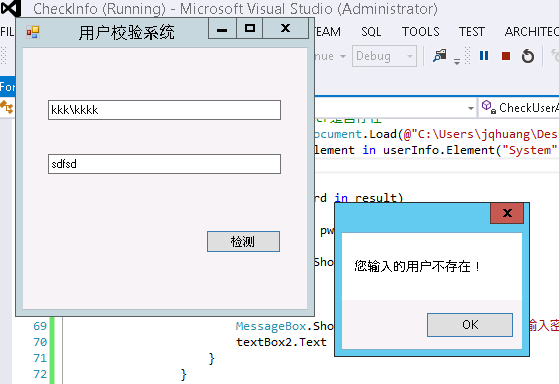Open the Debug configuration dropdown

384,56
